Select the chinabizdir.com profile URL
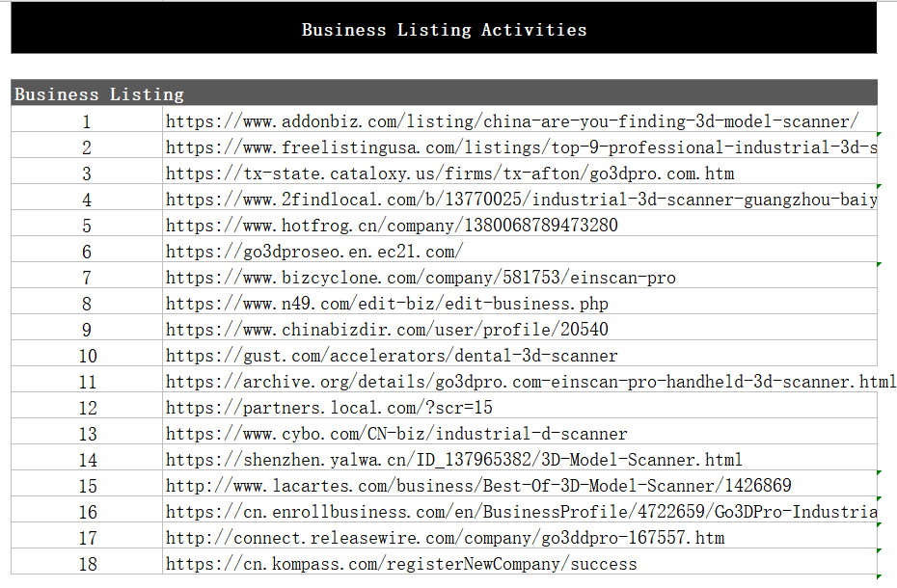 coord(387,330)
